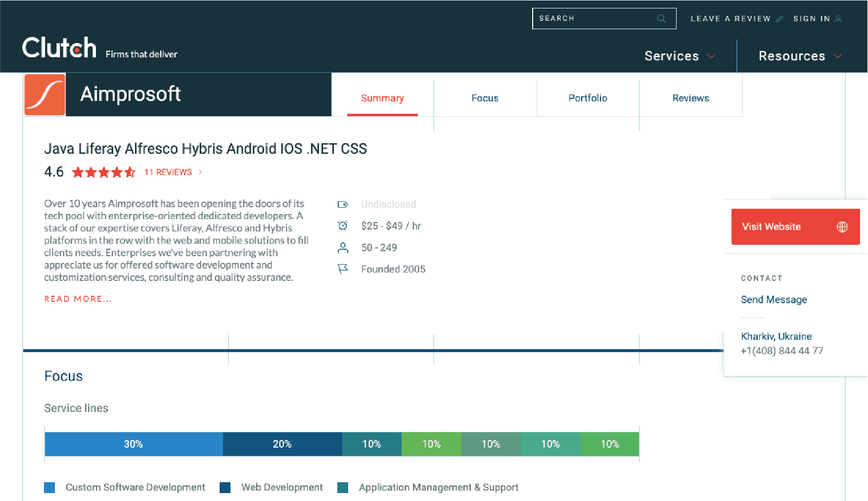
Task: Click the Aimprosoft company name heading
Action: [131, 94]
